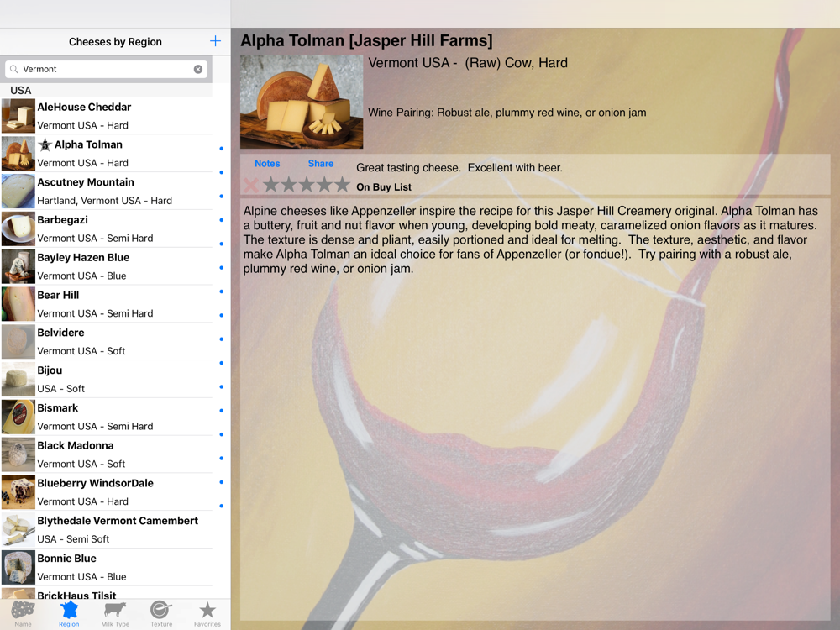
Task: Select Belvidere cheese
Action: pyautogui.click(x=107, y=341)
